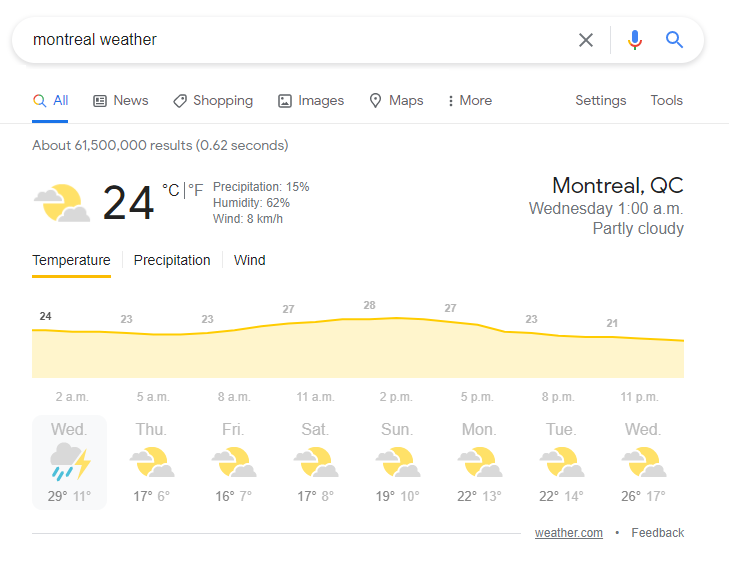Select Wednesday thunderstorm forecast icon
This screenshot has width=729, height=571.
tap(69, 462)
